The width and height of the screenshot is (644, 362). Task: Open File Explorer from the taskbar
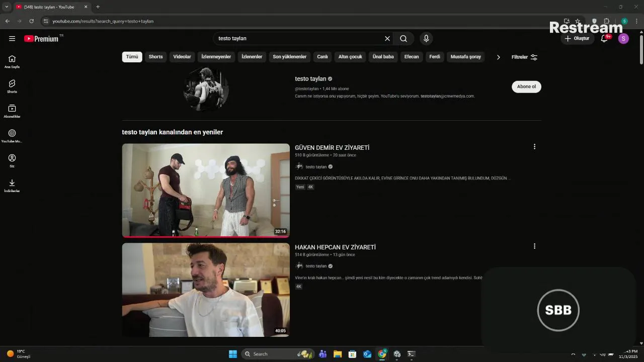point(338,354)
